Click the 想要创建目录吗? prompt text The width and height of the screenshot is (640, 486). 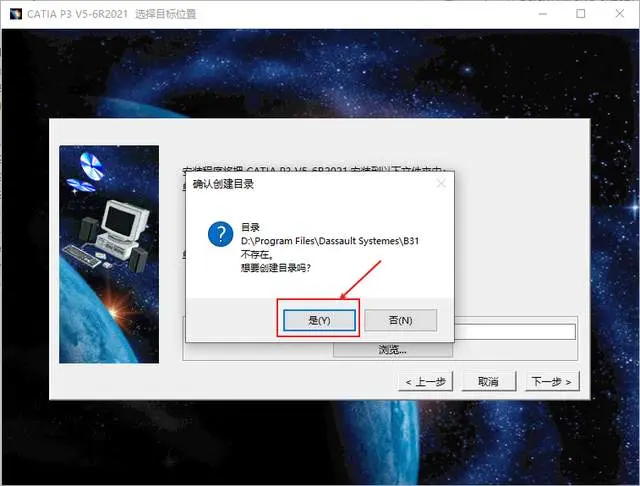click(276, 268)
